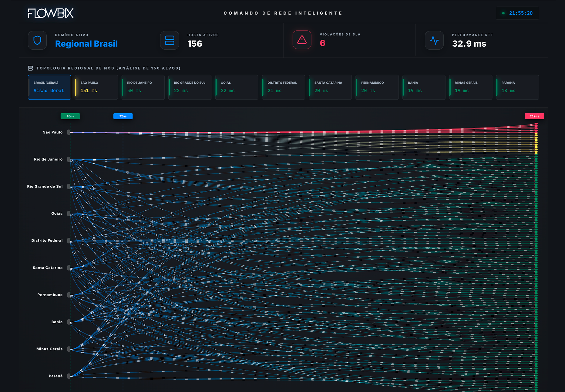Click the FLOWBIX logo
This screenshot has width=565, height=392.
50,13
